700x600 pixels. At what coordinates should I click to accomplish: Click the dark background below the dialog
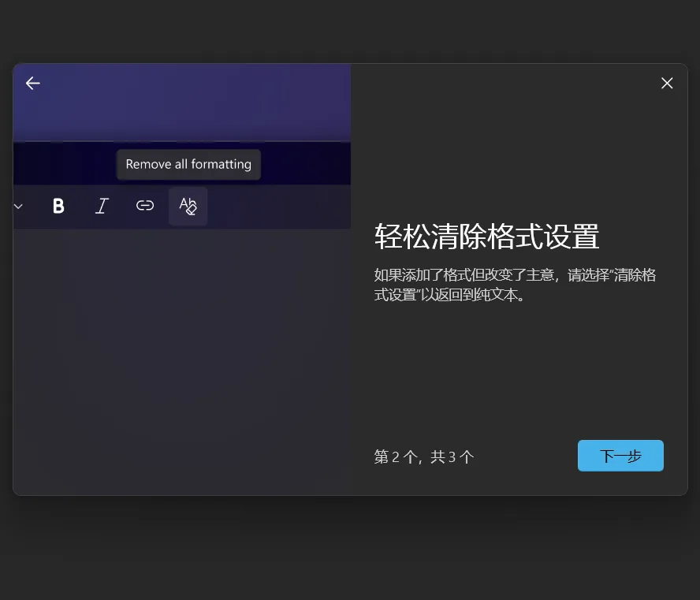[x=350, y=552]
